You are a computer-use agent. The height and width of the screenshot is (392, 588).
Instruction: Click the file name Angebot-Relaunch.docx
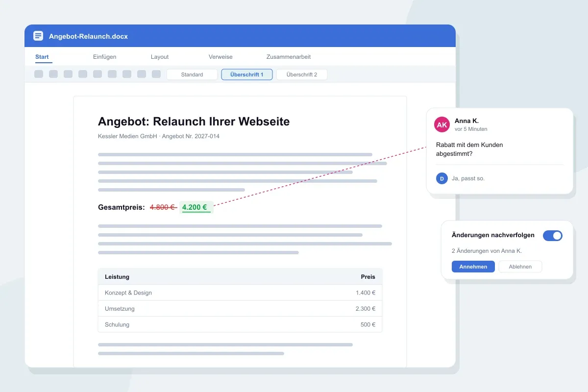(88, 36)
